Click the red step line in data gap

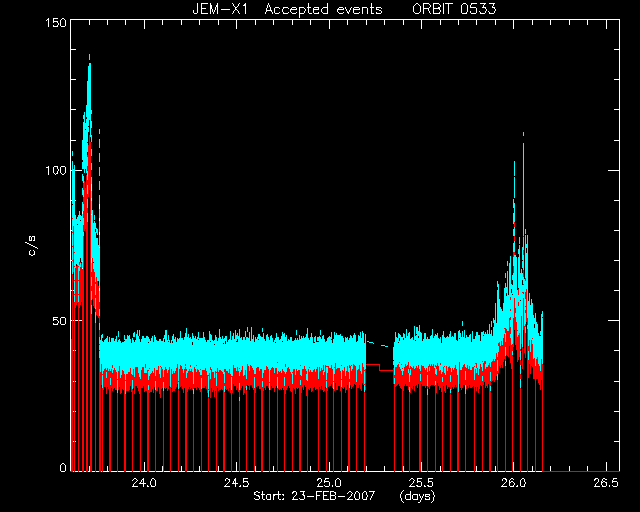click(380, 367)
